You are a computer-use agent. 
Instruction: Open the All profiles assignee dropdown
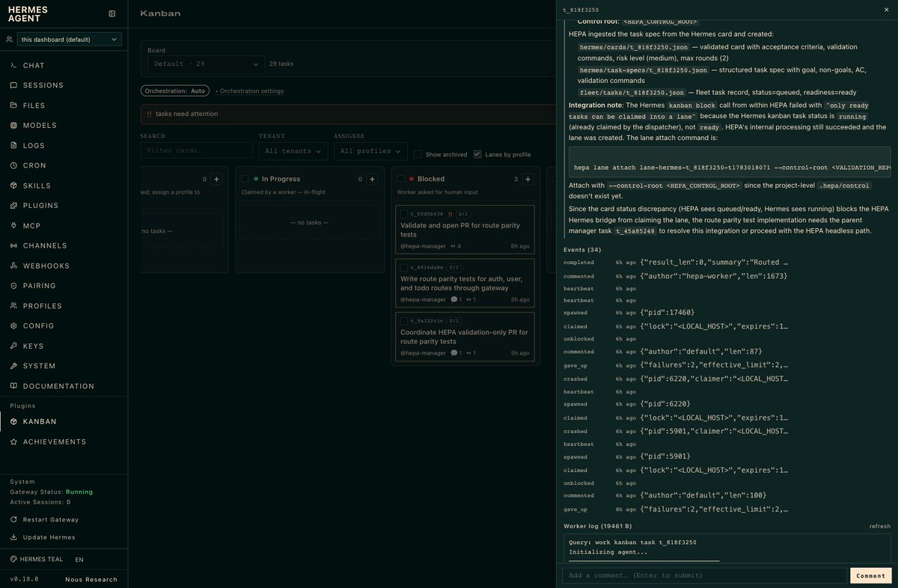(370, 151)
